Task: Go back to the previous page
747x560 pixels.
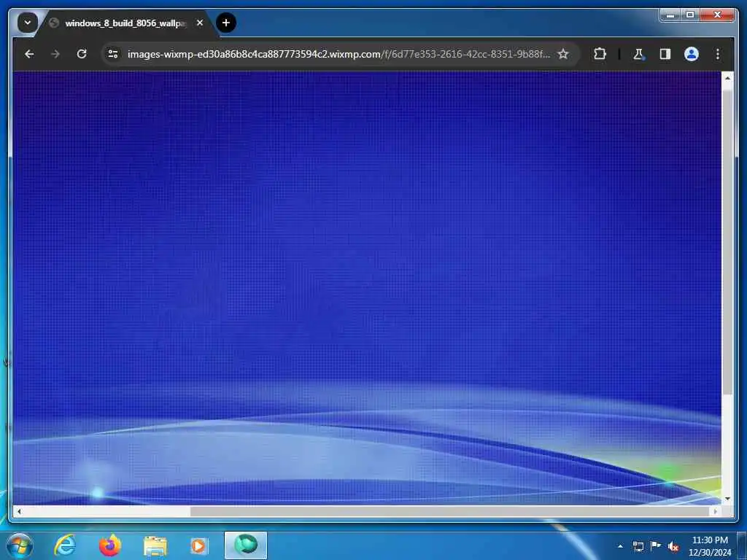Action: pos(29,54)
